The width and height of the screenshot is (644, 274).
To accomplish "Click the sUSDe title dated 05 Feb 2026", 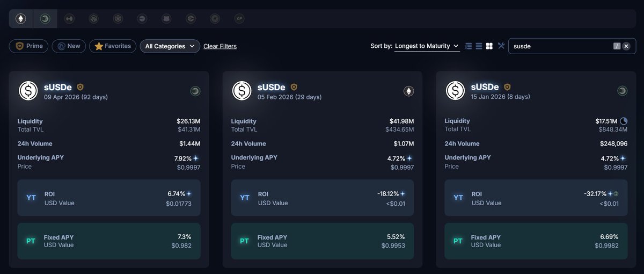I will [x=272, y=86].
